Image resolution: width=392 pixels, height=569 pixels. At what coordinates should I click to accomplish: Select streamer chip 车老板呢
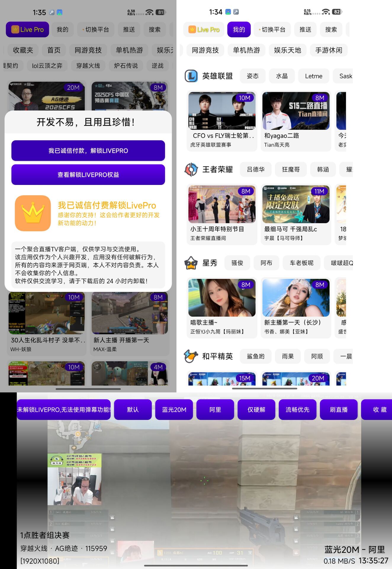click(x=301, y=263)
